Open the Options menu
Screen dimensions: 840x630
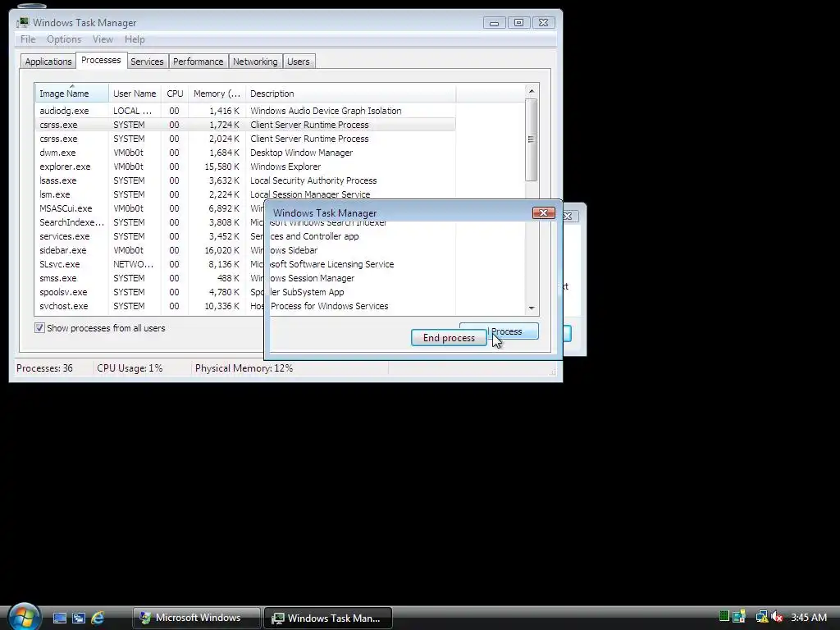click(x=64, y=39)
